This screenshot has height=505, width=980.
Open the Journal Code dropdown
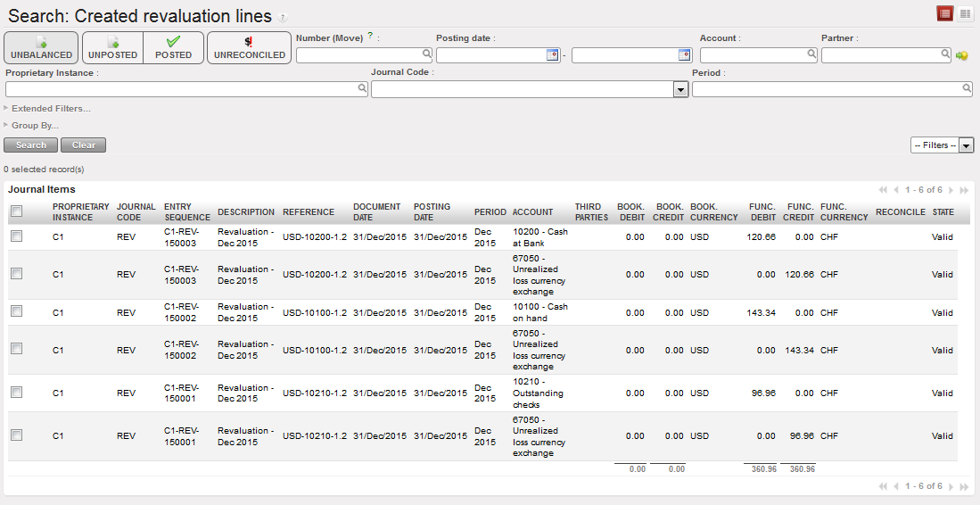(x=680, y=89)
